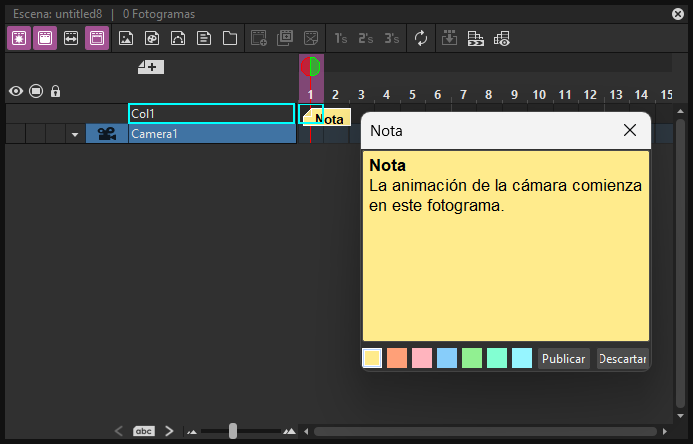Click the horizontal double-arrow window toolbar icon

pos(71,38)
